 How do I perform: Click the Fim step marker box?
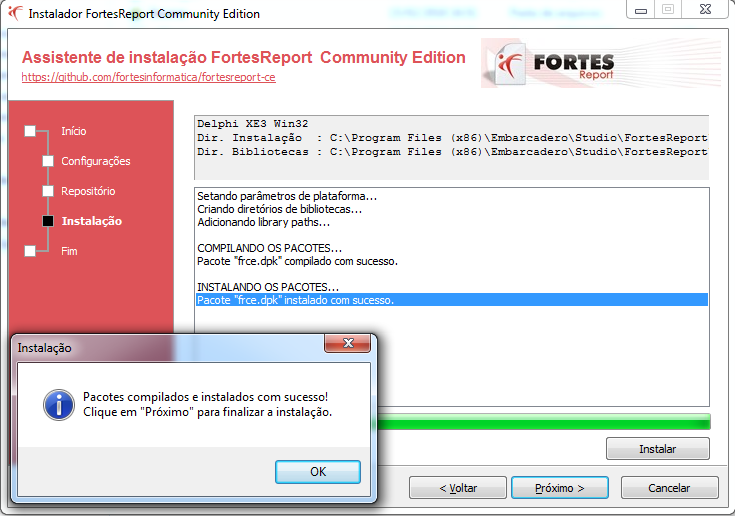point(30,251)
